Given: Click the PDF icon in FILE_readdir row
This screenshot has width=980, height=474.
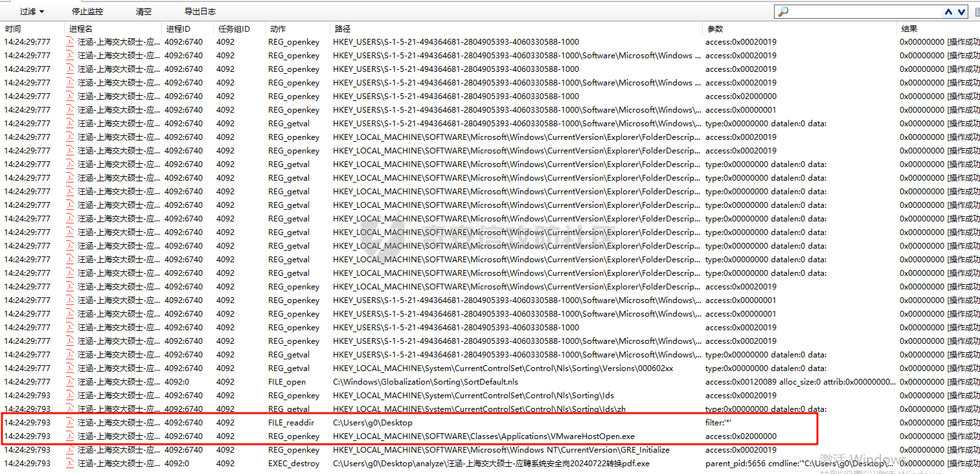Looking at the screenshot, I should click(71, 423).
